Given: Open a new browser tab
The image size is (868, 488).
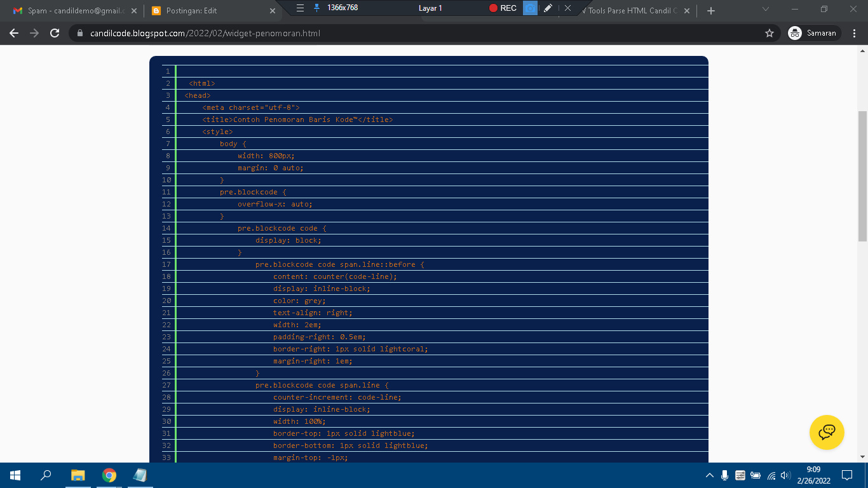Looking at the screenshot, I should coord(711,11).
